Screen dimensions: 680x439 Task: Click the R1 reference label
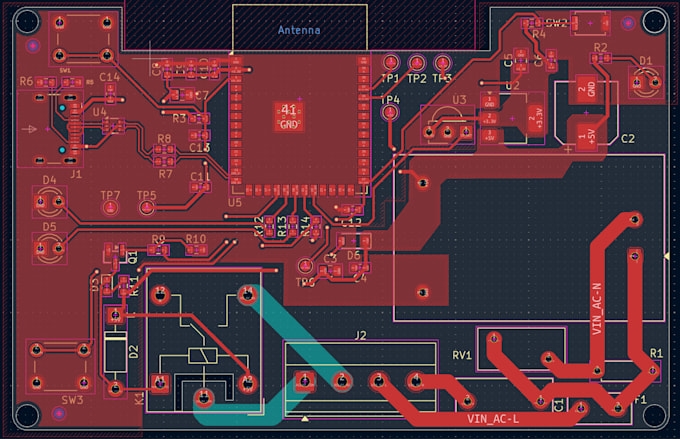click(x=656, y=353)
